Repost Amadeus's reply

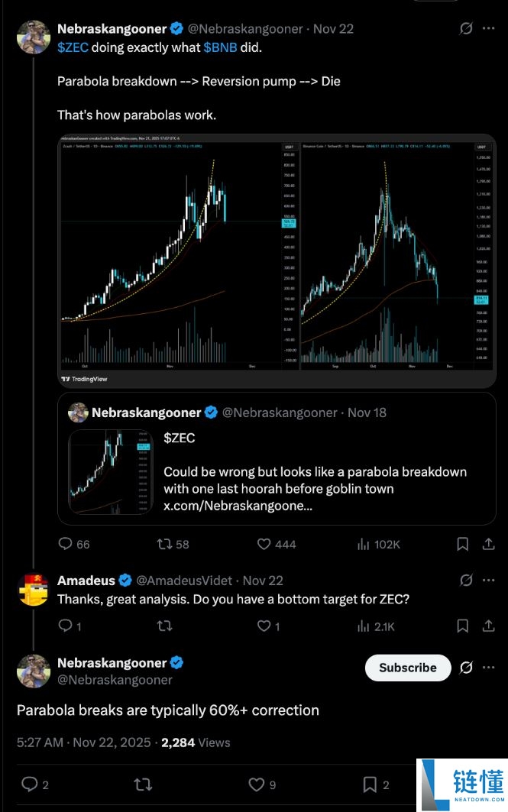[164, 626]
